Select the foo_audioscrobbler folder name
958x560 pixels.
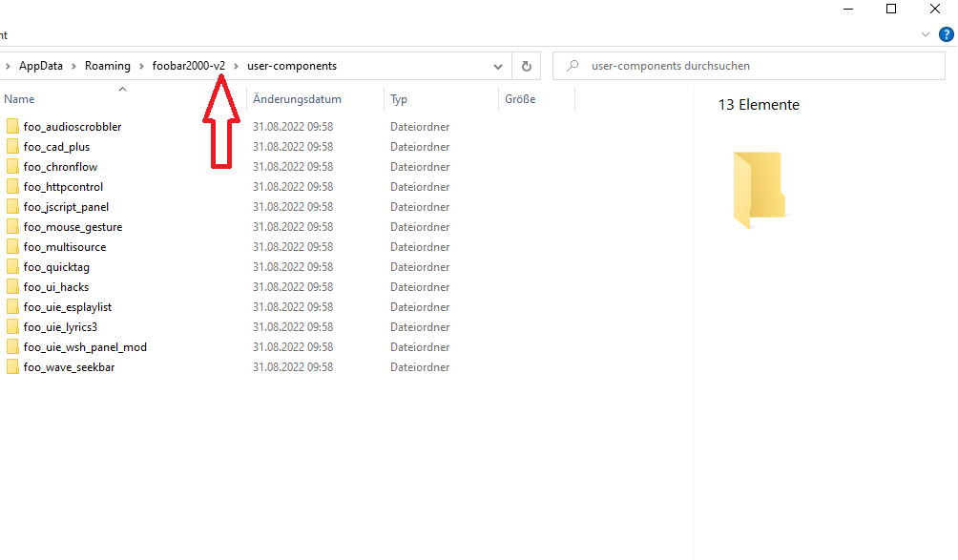pos(73,127)
